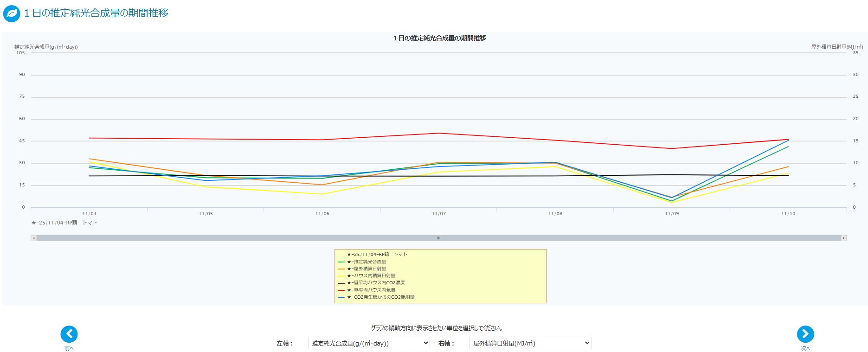Open the 右軸 unit dropdown
The height and width of the screenshot is (352, 868).
530,343
